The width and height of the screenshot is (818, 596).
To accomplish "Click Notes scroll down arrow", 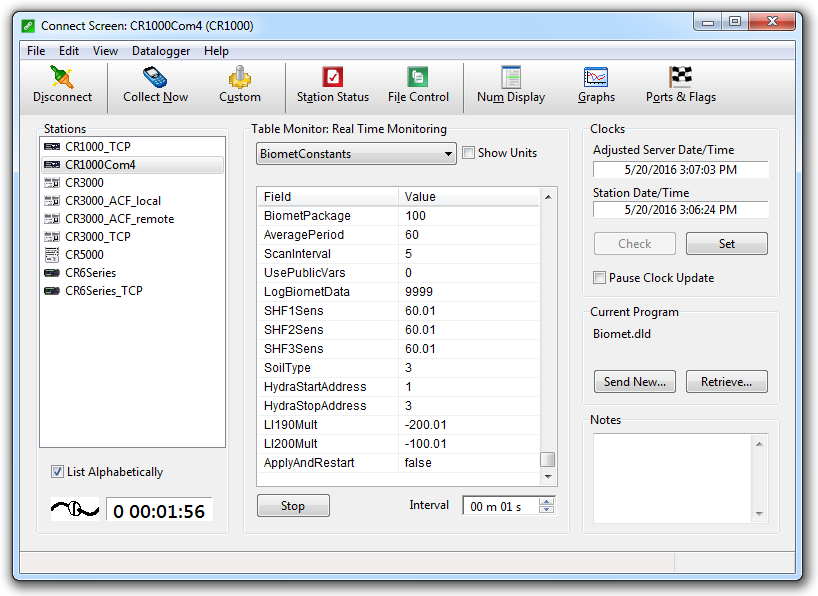I will [x=759, y=514].
